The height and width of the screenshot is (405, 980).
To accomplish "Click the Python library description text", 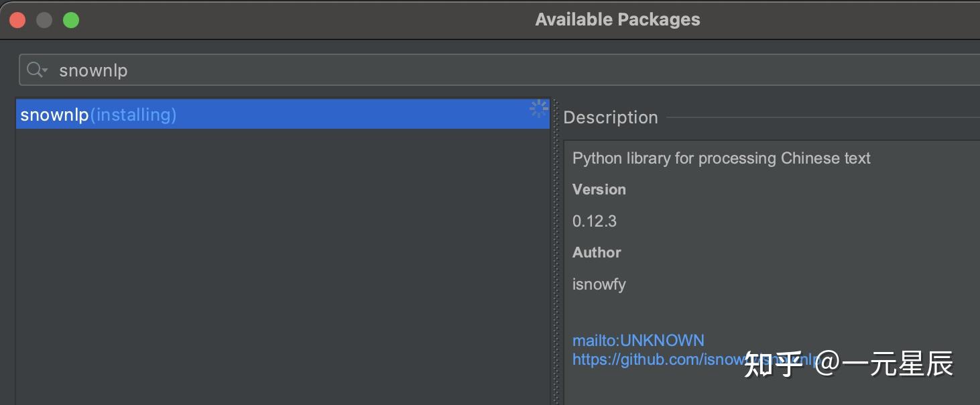I will [x=721, y=158].
